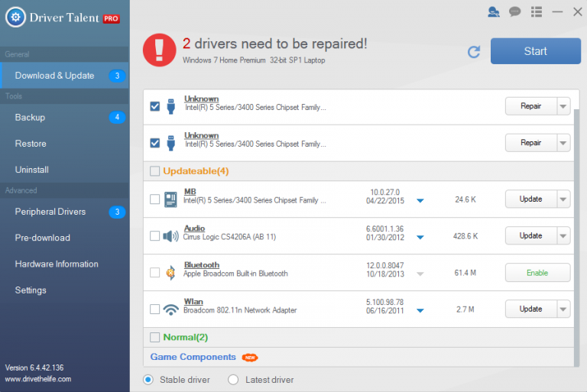Click Enable for the Bluetooth driver
Screen dimensions: 587x392
(537, 272)
